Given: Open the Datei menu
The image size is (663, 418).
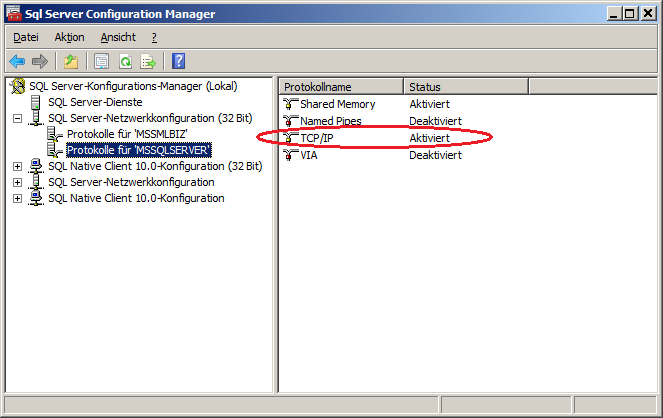Looking at the screenshot, I should (26, 37).
